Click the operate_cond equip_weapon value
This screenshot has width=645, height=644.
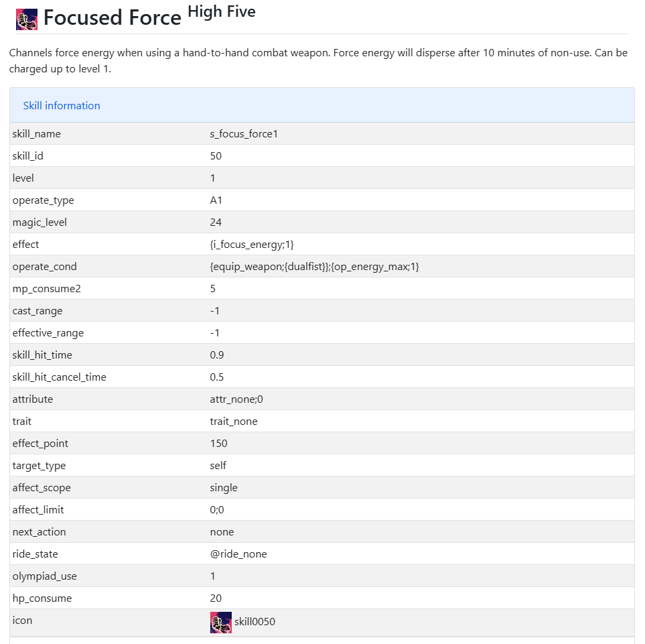pos(314,267)
